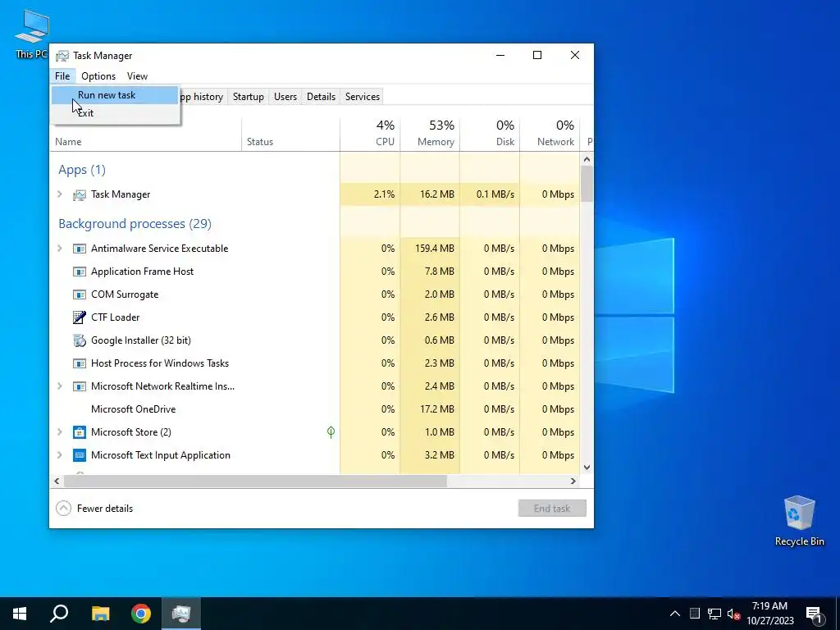This screenshot has height=630, width=840.
Task: Click the Antimalware Service Executable process icon
Action: coord(80,249)
